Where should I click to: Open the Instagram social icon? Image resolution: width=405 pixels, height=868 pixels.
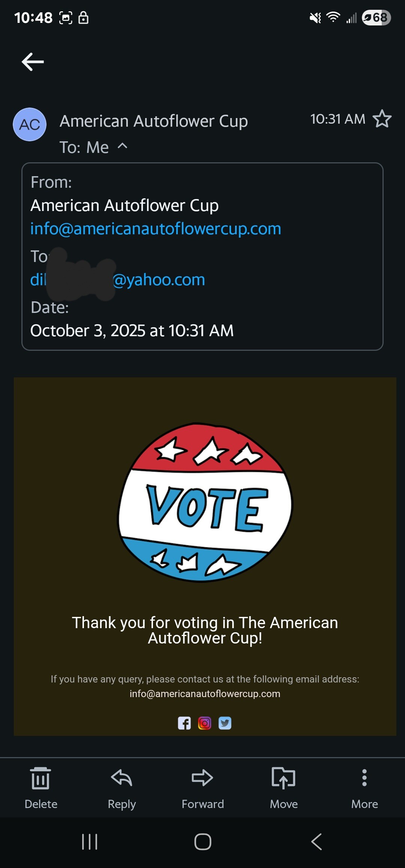[x=204, y=723]
